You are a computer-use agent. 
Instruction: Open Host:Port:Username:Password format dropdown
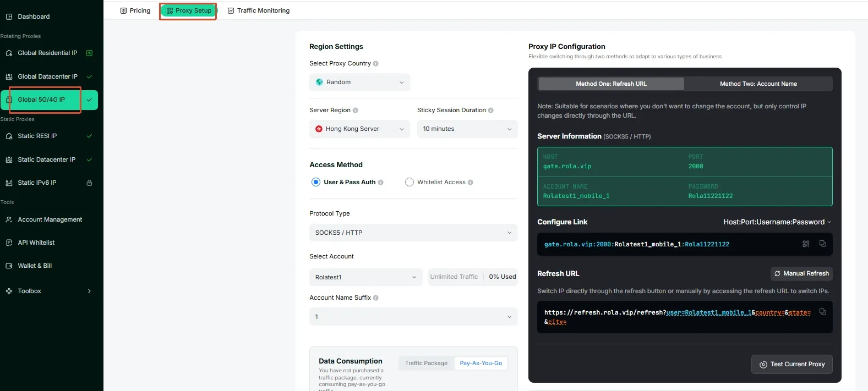pyautogui.click(x=777, y=222)
